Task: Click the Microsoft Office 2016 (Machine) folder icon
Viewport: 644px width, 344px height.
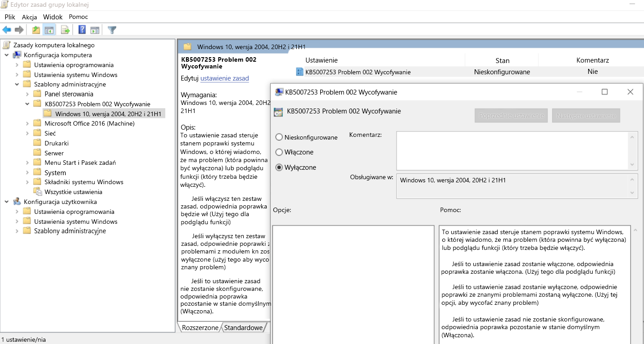Action: pos(38,123)
